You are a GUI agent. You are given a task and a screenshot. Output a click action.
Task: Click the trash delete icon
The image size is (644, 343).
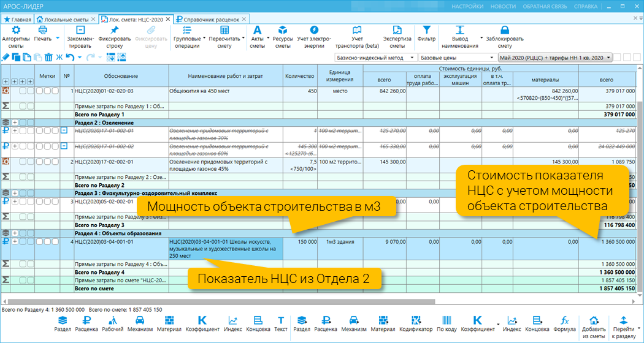coord(48,58)
